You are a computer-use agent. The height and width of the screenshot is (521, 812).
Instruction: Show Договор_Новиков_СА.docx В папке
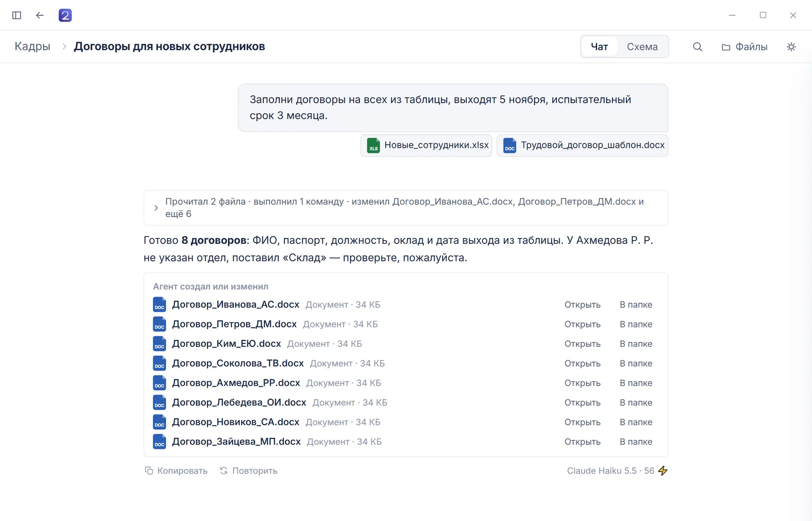click(x=636, y=422)
